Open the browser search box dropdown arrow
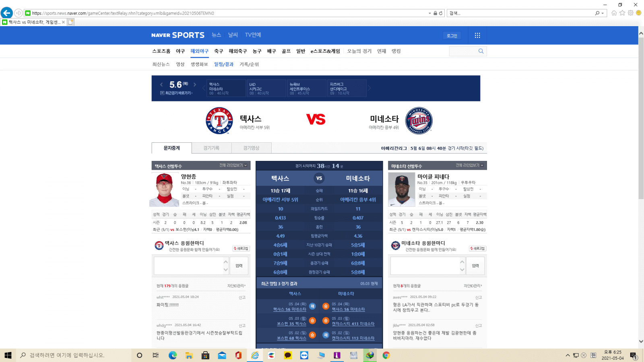This screenshot has height=362, width=644. 603,13
